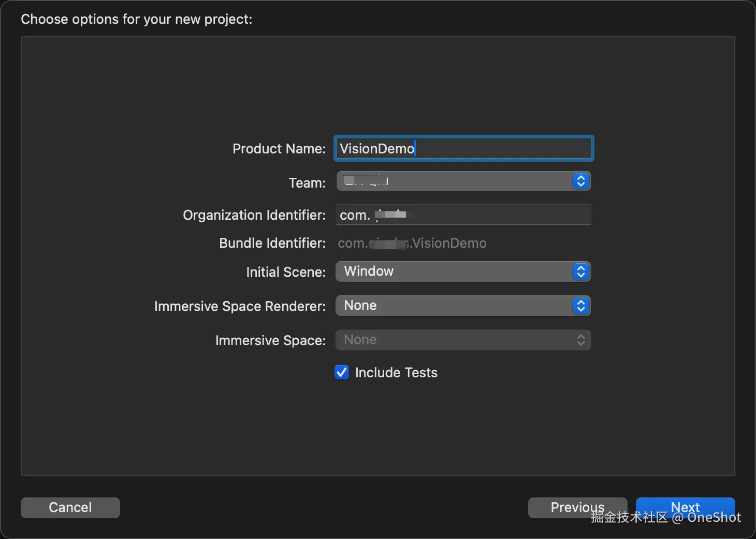
Task: Click the "Initial Scene:" label
Action: coord(286,272)
